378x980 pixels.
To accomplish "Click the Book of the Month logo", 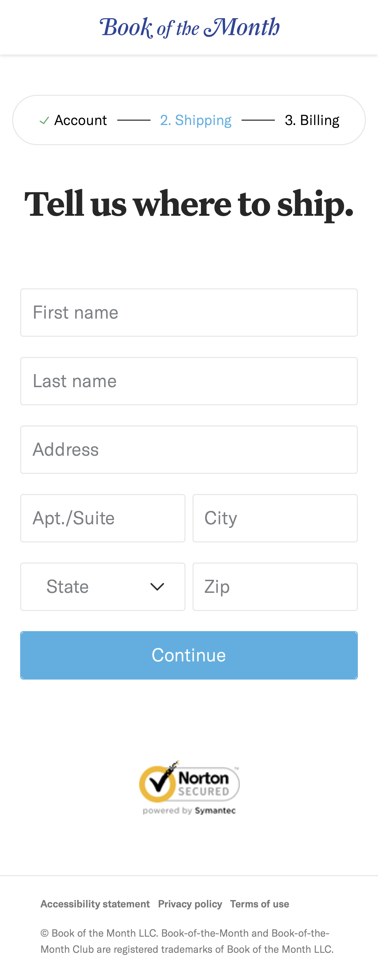I will pos(189,27).
